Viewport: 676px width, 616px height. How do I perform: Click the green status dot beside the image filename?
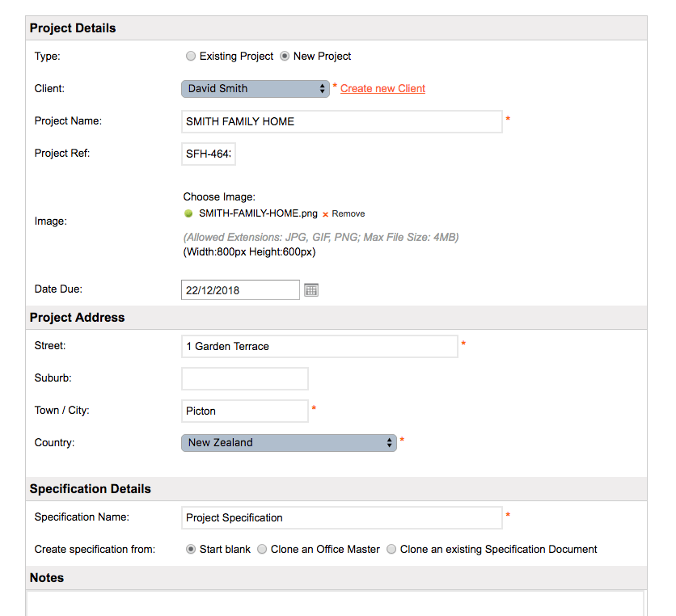tap(188, 213)
